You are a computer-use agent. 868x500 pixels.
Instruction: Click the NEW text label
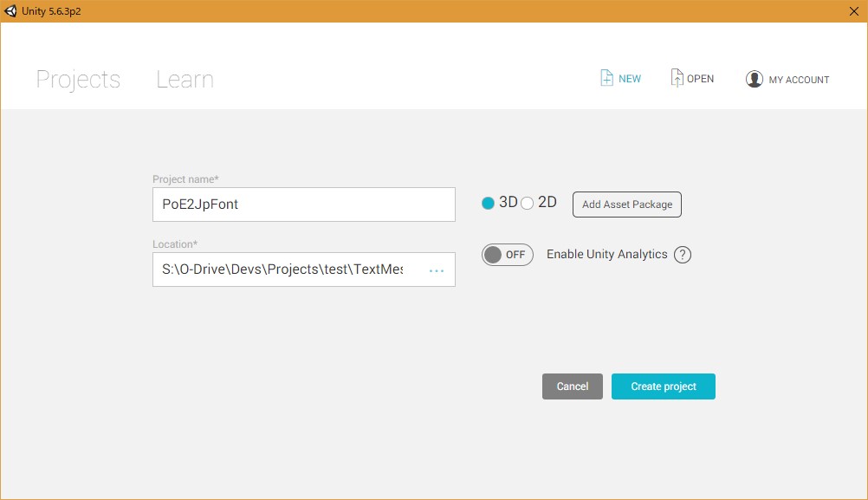(x=630, y=79)
